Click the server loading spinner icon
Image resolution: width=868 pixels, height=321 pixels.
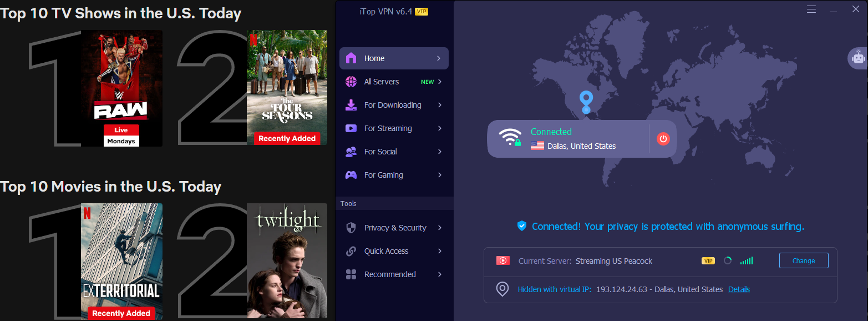(x=728, y=260)
